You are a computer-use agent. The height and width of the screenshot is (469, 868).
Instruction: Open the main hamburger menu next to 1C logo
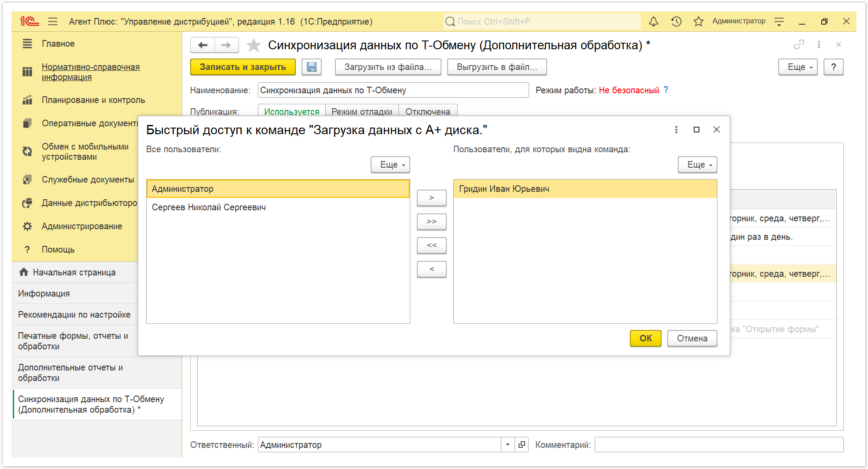pos(53,22)
